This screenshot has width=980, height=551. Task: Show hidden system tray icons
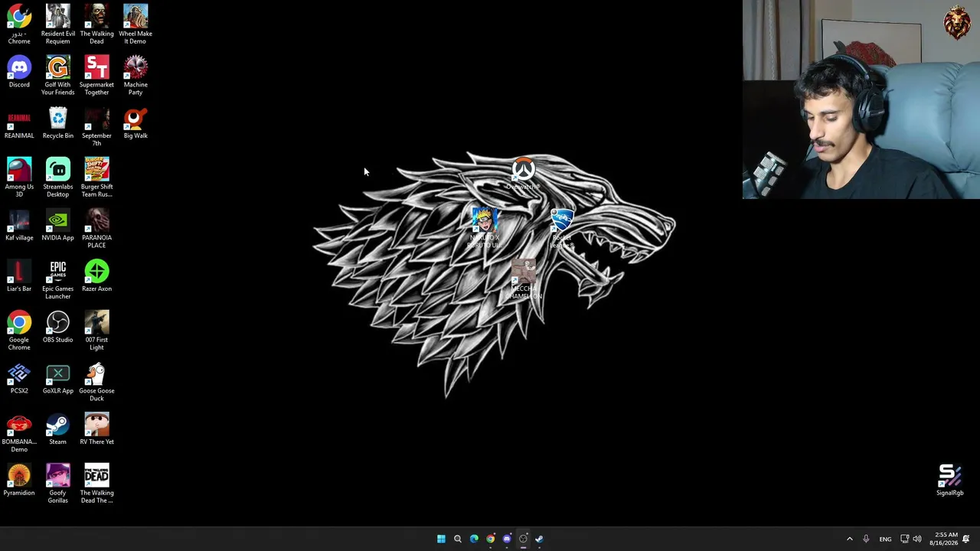point(849,539)
